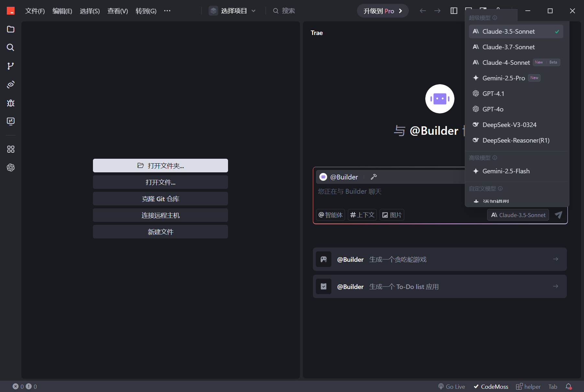Select Claude-3.5-Sonnet model
The image size is (584, 392).
point(516,31)
